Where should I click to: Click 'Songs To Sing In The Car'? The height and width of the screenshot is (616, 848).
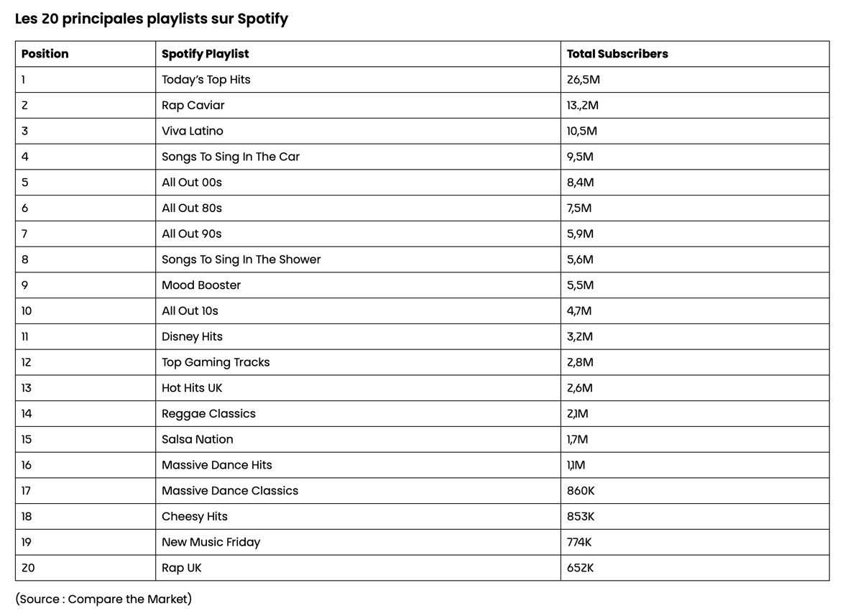click(x=231, y=157)
